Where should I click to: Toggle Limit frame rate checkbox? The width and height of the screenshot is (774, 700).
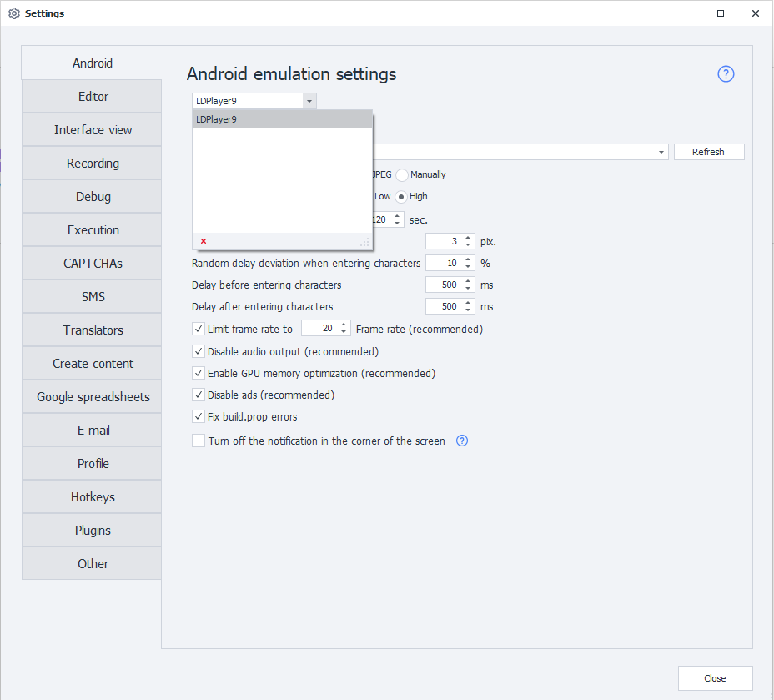pos(199,329)
